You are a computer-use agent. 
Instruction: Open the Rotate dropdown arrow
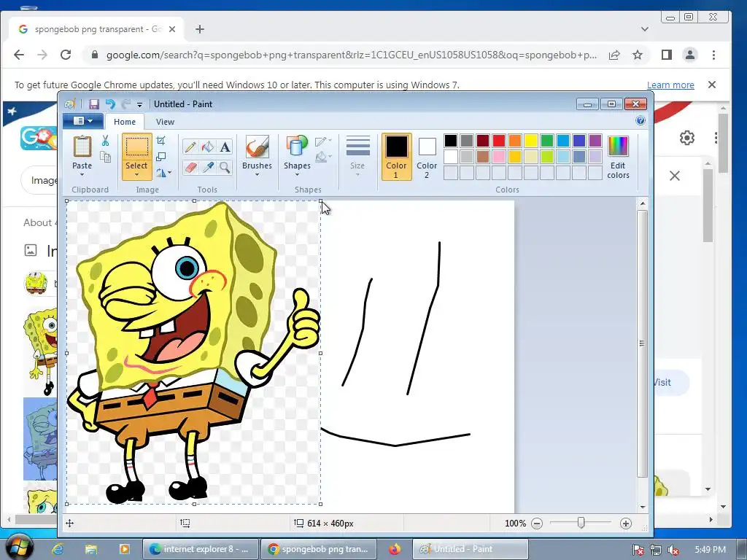tap(169, 173)
